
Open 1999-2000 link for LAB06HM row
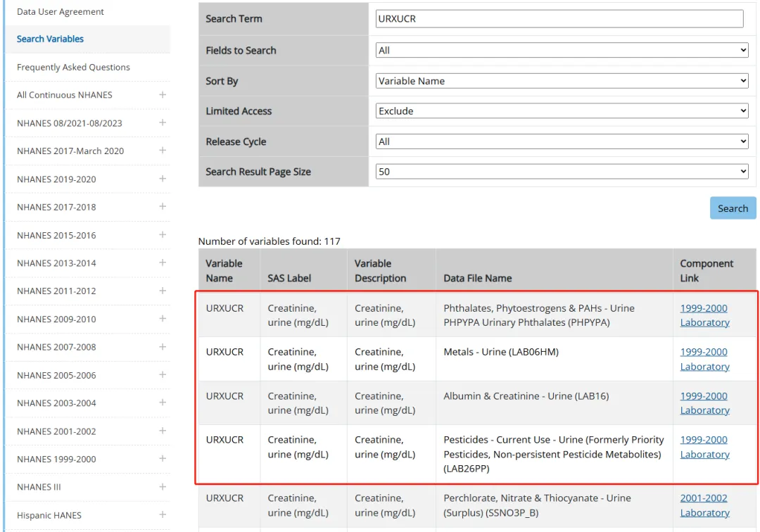(703, 352)
